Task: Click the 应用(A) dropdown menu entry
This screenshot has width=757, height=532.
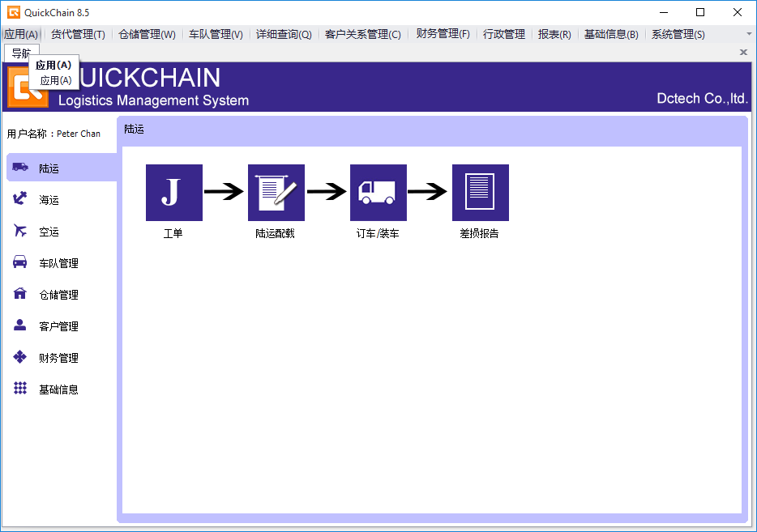Action: 56,81
